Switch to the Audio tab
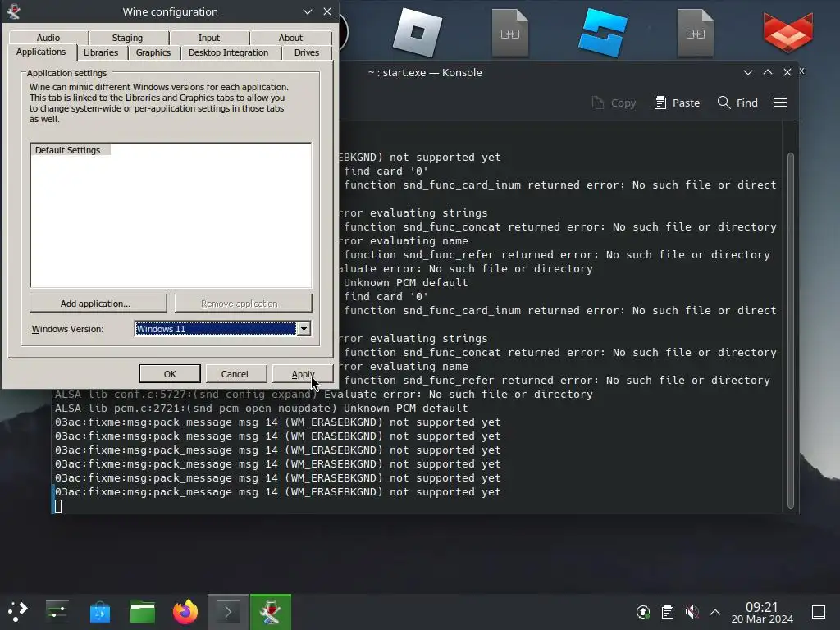Image resolution: width=840 pixels, height=630 pixels. click(48, 38)
